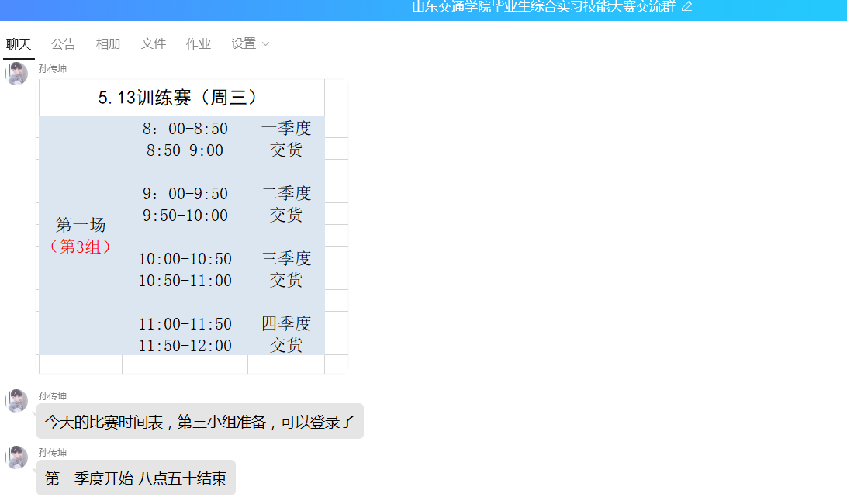
Task: Select the 今天的比赛时间表 message bubble
Action: [x=199, y=422]
